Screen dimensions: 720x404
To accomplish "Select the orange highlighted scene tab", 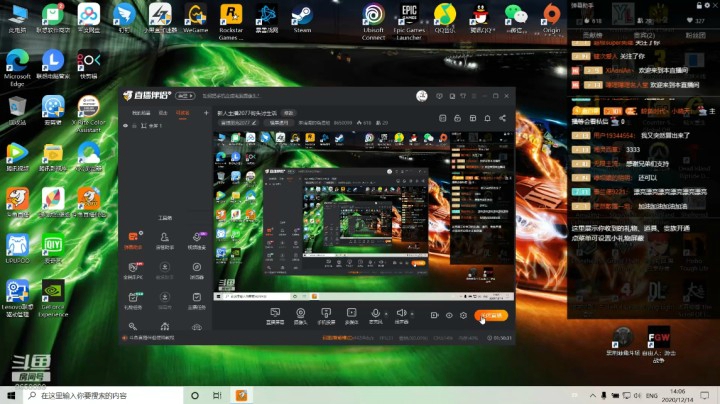I will point(182,113).
